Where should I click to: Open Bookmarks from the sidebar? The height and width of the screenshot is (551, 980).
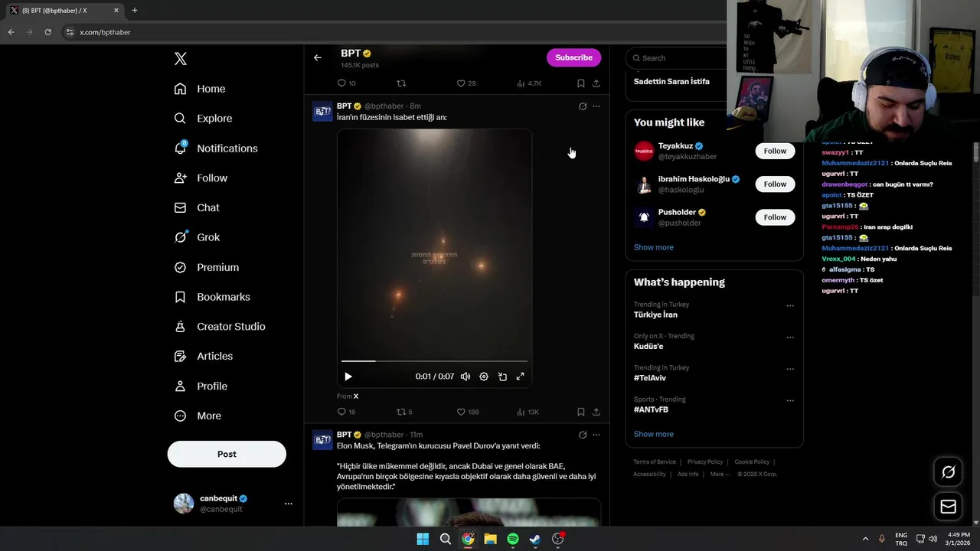click(x=212, y=297)
